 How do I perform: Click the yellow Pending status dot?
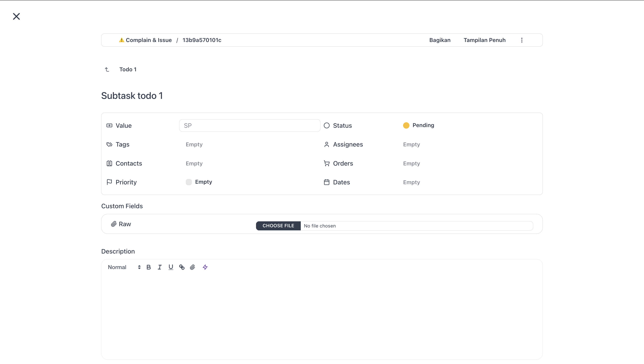pos(406,126)
